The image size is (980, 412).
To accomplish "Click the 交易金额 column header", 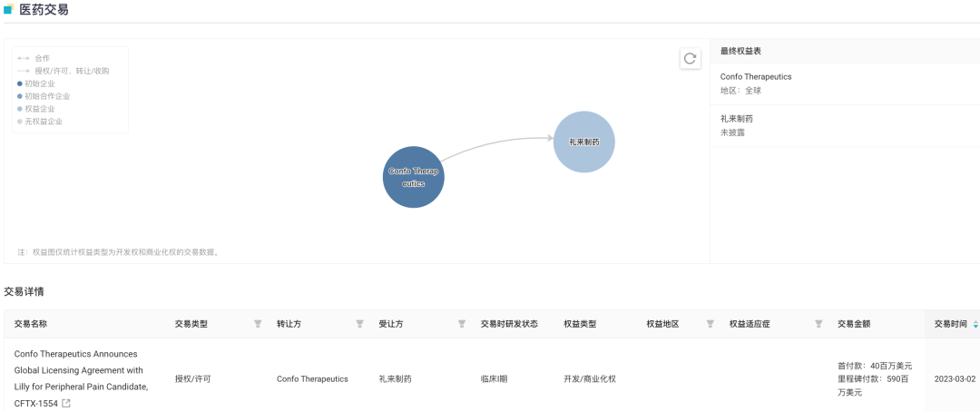I will click(x=855, y=324).
